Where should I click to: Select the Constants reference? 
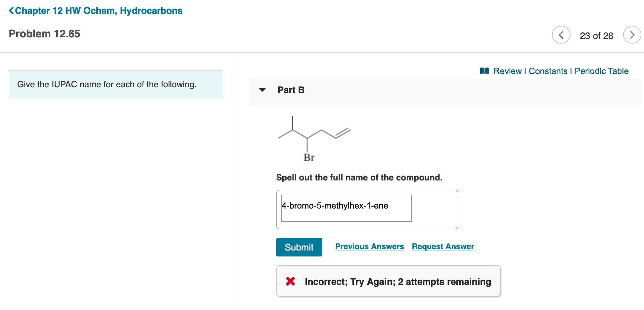548,71
